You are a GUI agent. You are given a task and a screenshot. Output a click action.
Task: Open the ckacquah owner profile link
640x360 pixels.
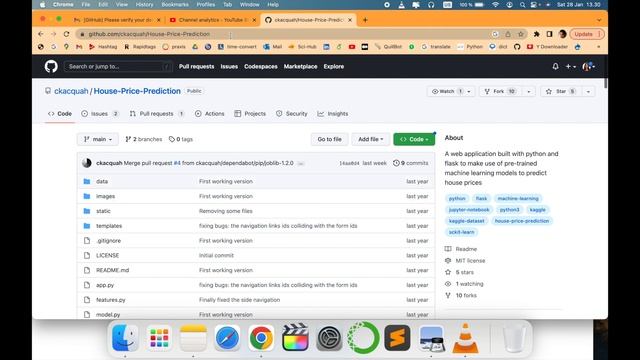pyautogui.click(x=71, y=91)
